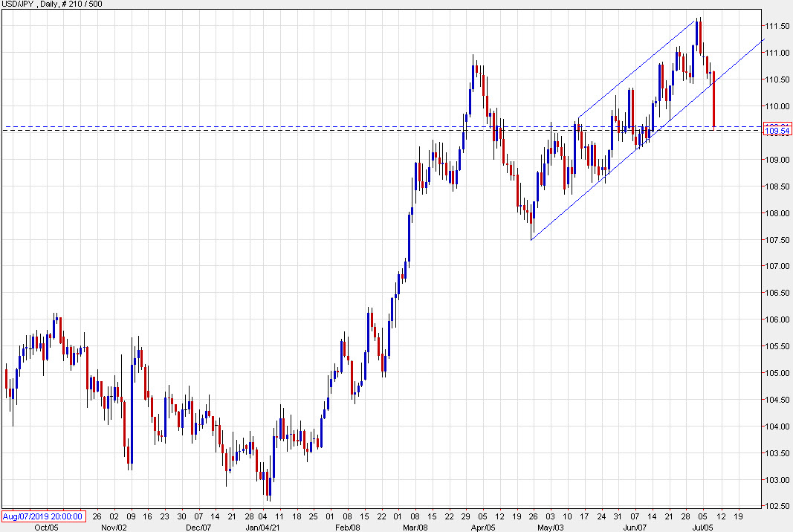Click the Mar/08 month label

(415, 528)
